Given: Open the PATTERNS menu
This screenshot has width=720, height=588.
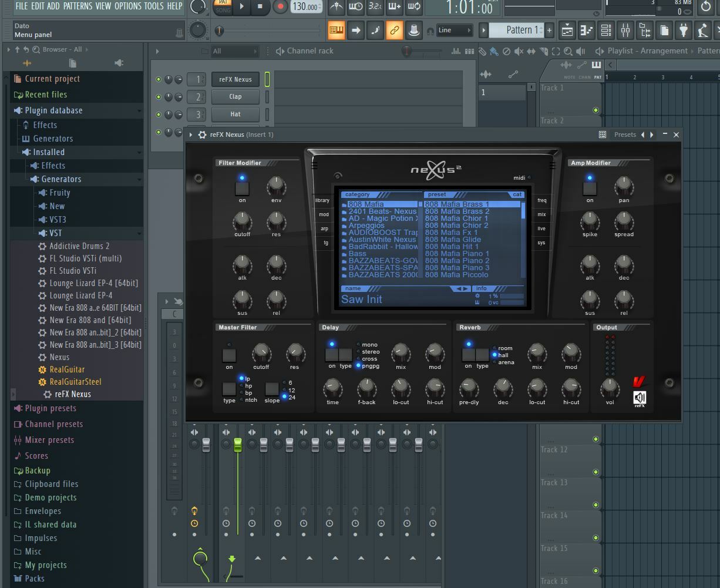Looking at the screenshot, I should click(x=78, y=6).
